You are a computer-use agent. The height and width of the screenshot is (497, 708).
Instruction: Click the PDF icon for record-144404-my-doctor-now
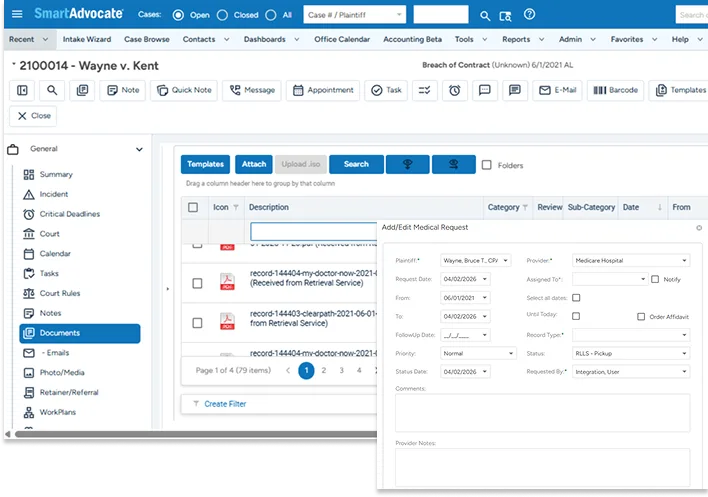pos(227,282)
